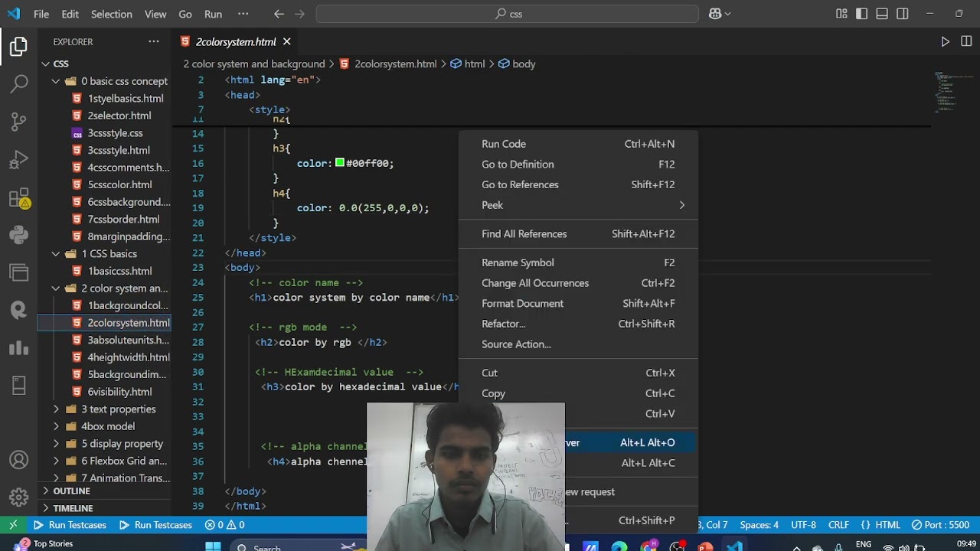980x551 pixels.
Task: Click Port : 5500 in status bar
Action: point(940,525)
